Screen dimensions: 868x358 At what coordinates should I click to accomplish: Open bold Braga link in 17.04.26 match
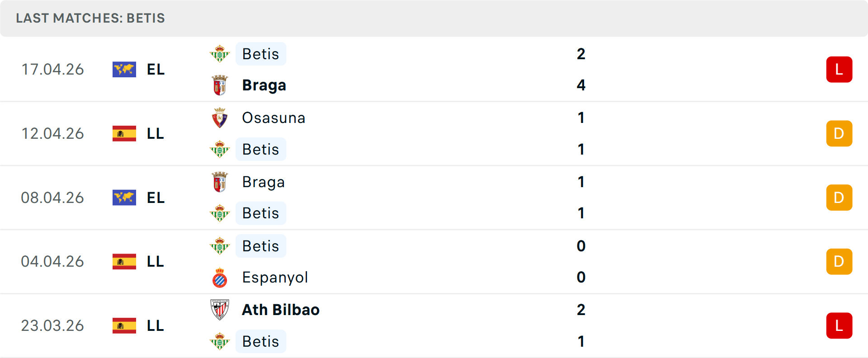click(264, 85)
